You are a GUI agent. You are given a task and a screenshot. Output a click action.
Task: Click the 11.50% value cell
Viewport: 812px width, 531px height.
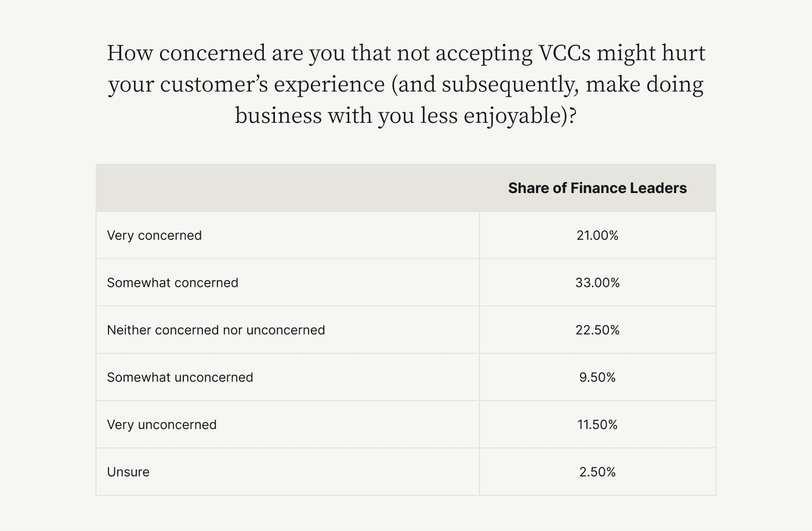point(597,424)
